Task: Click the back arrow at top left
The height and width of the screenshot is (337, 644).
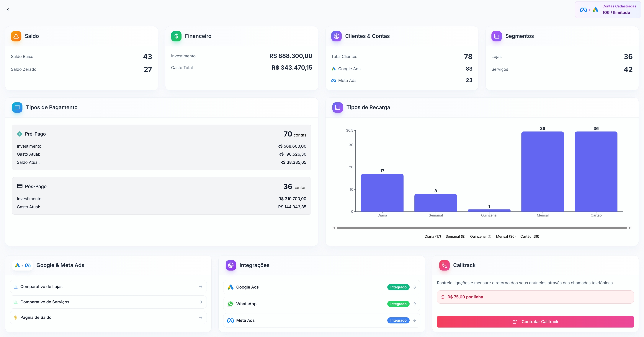Action: [8, 10]
